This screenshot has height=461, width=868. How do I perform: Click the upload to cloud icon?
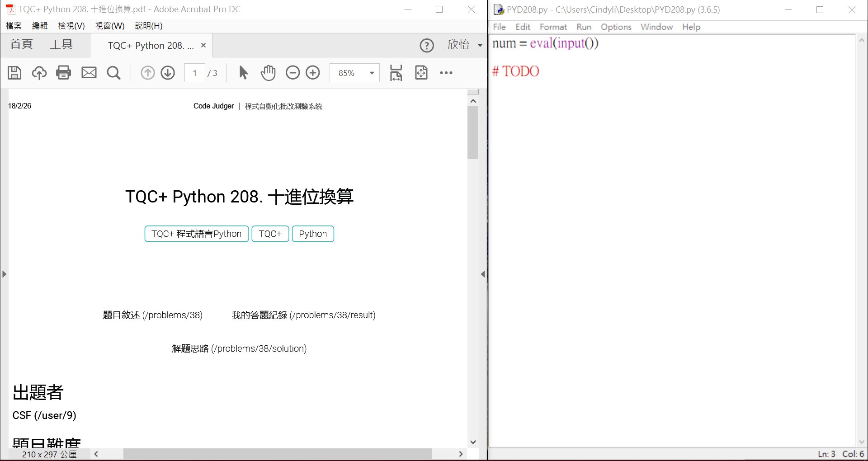pyautogui.click(x=39, y=73)
